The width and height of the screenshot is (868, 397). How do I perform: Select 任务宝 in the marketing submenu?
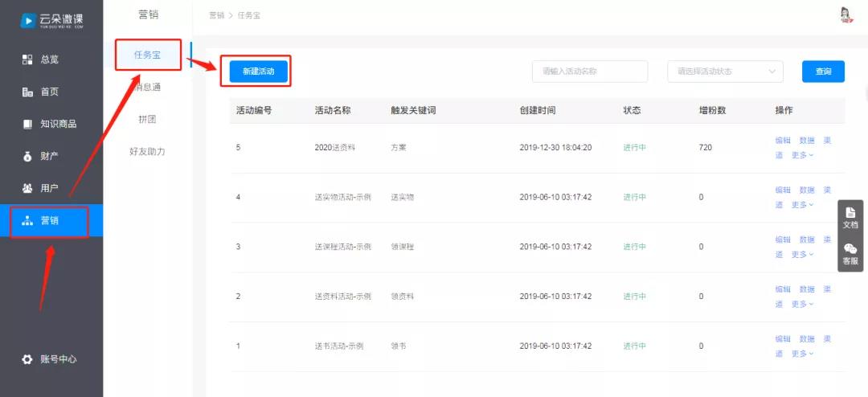coord(148,55)
